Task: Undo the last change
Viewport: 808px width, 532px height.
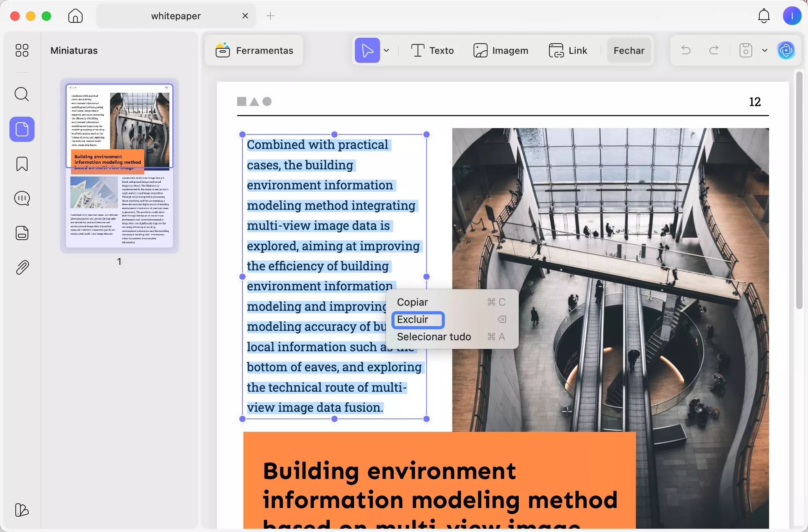Action: [x=686, y=50]
